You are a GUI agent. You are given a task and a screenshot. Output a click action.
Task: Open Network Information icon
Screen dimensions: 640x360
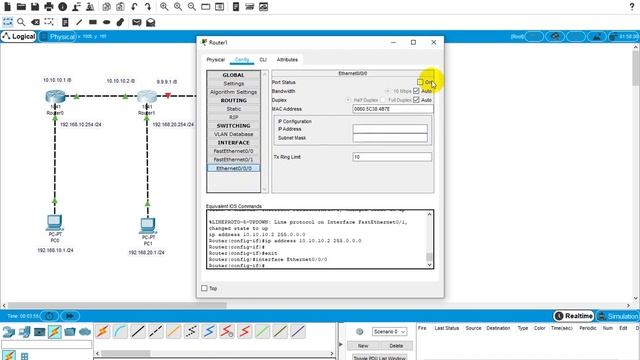point(62,7)
